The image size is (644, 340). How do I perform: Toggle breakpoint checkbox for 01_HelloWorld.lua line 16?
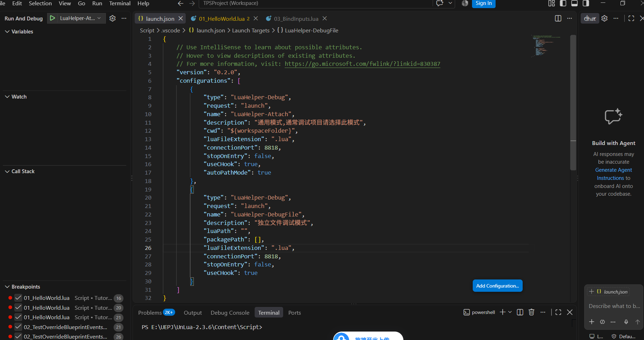coord(18,298)
